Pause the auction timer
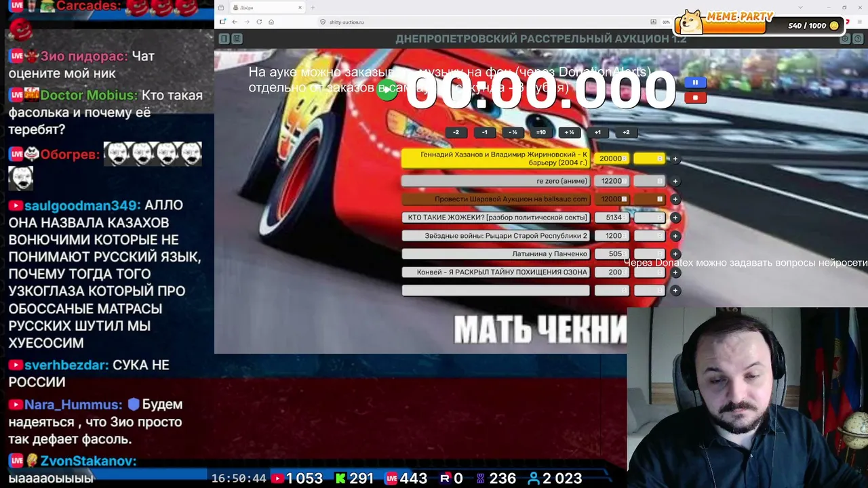This screenshot has width=868, height=488. point(695,83)
